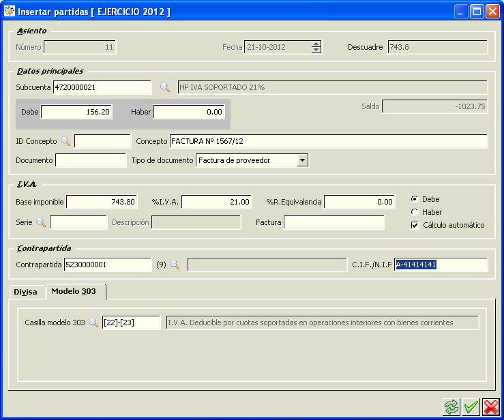
Task: Switch to the Divisa tab
Action: coord(27,292)
